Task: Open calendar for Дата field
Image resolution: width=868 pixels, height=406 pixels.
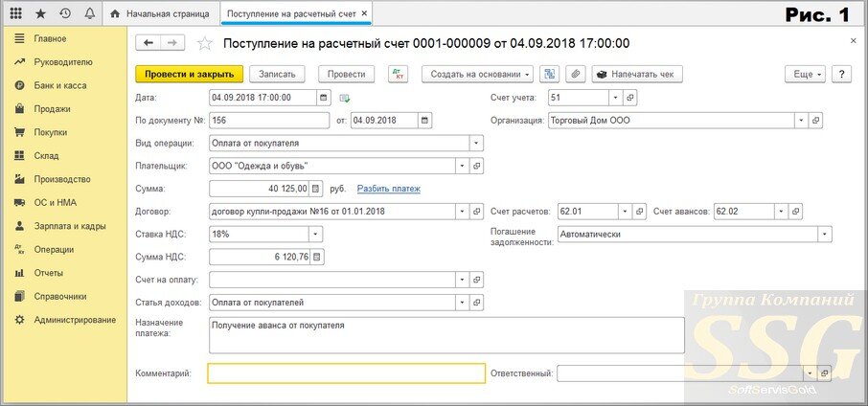Action: (325, 98)
